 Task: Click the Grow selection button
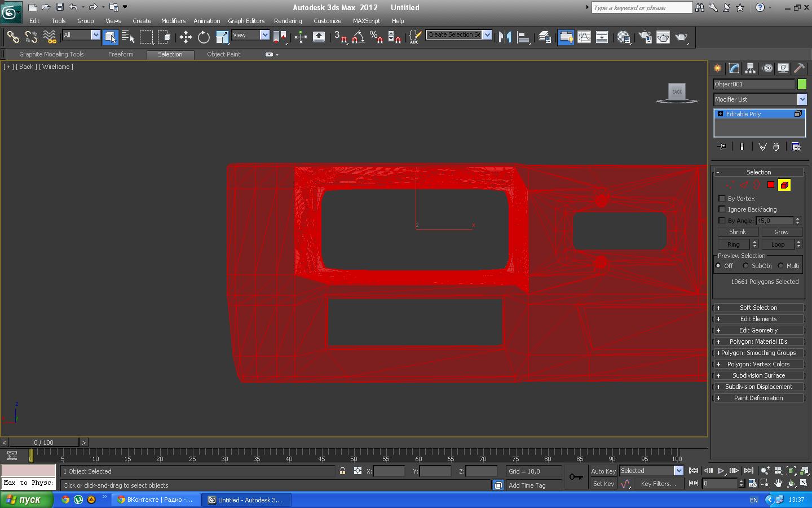[781, 232]
